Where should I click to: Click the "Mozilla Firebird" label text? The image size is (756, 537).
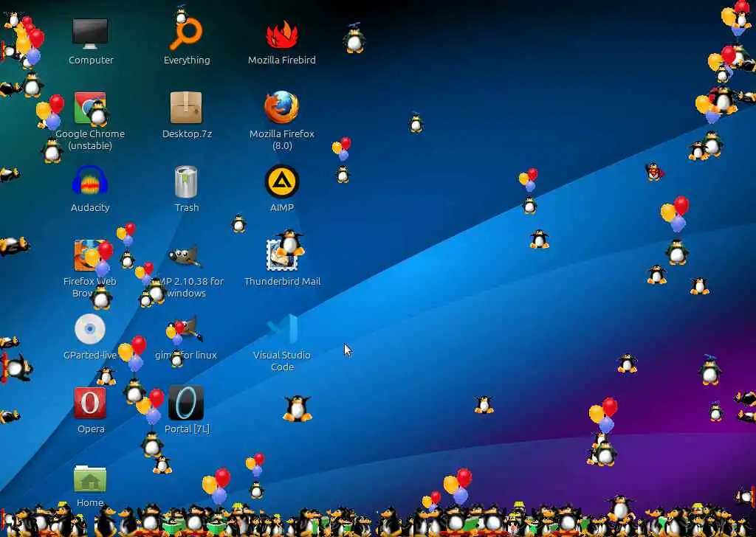pos(282,60)
